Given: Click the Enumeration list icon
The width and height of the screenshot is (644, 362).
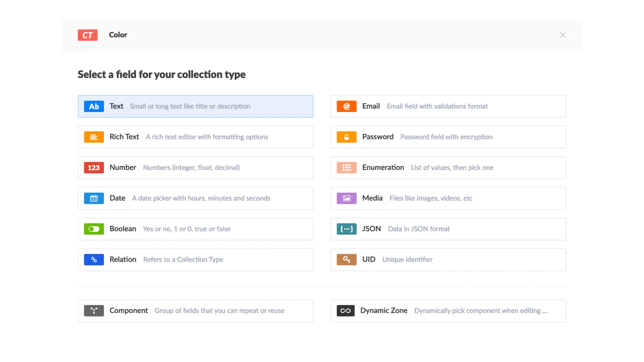Looking at the screenshot, I should point(346,168).
